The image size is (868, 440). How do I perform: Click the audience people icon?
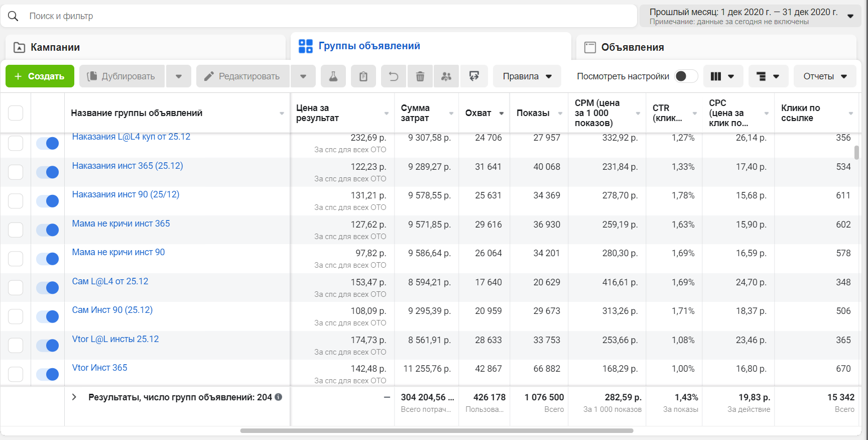coord(446,76)
